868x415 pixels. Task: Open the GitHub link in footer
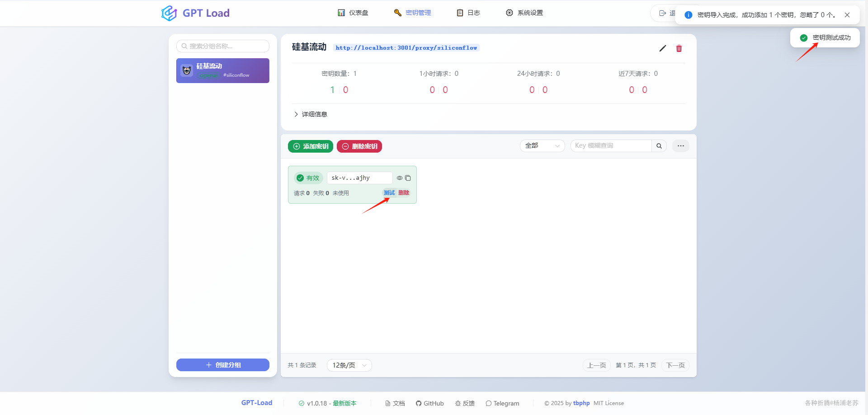(429, 403)
